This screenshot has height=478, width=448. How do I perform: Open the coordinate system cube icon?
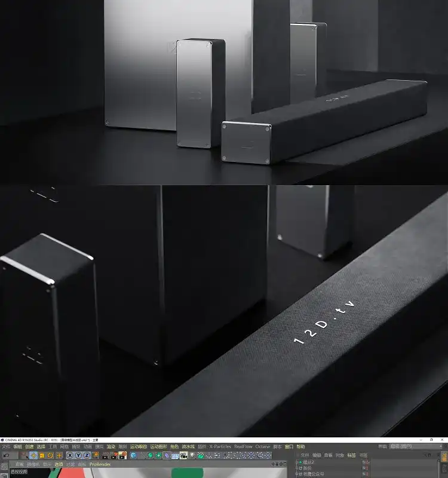pyautogui.click(x=96, y=455)
